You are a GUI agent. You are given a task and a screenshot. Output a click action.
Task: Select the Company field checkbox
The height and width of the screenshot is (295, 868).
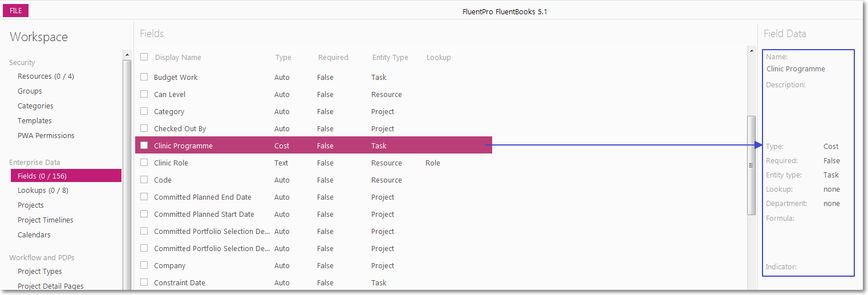click(144, 265)
